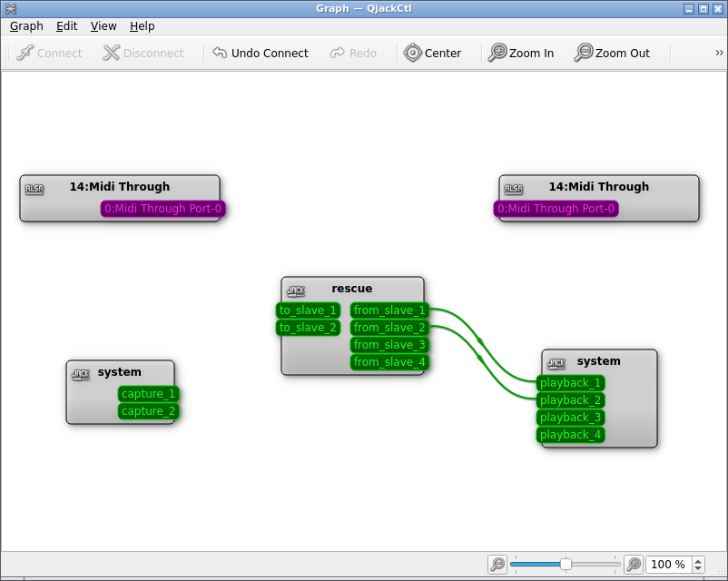Select the playback_4 port
This screenshot has width=728, height=581.
pos(571,435)
